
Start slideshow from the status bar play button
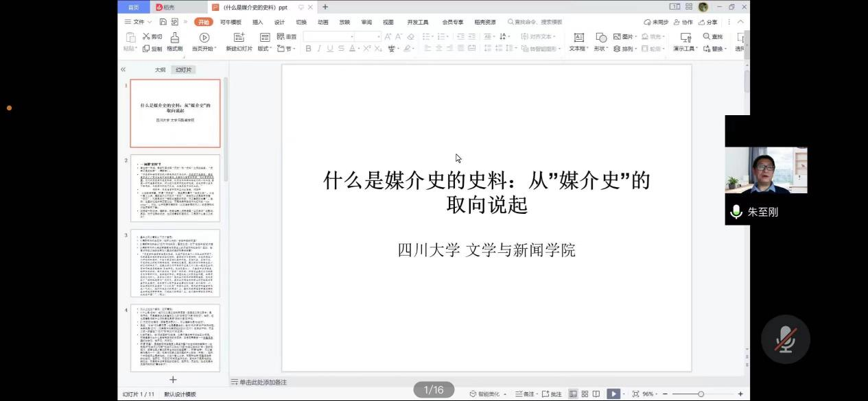tap(613, 393)
